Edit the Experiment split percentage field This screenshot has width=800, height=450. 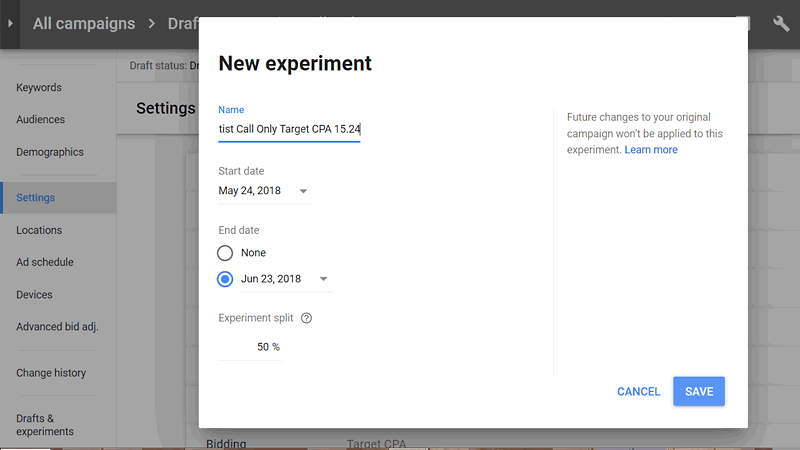point(252,347)
